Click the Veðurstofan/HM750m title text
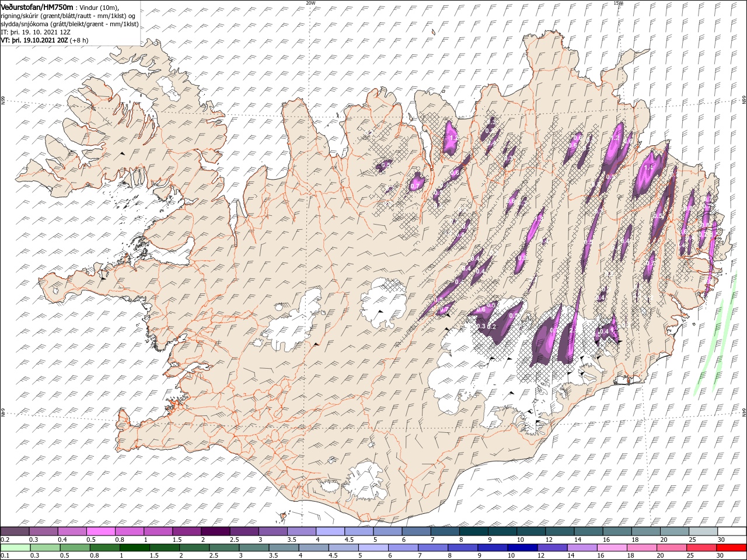 [37, 6]
